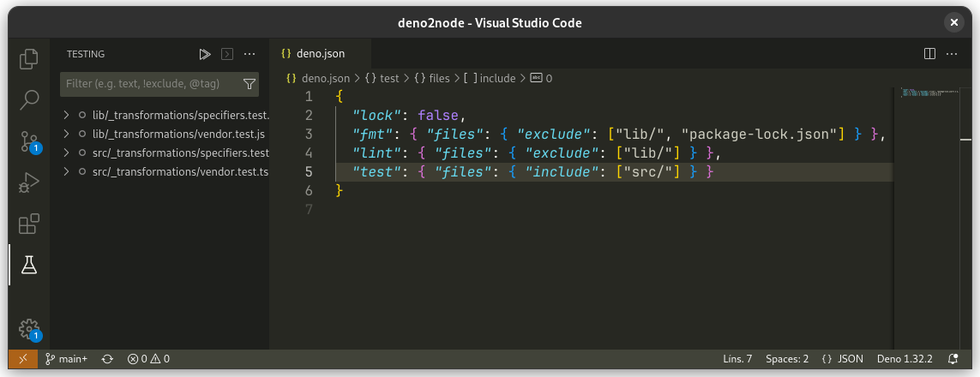
Task: Click the "lint" key on line 4
Action: 376,153
